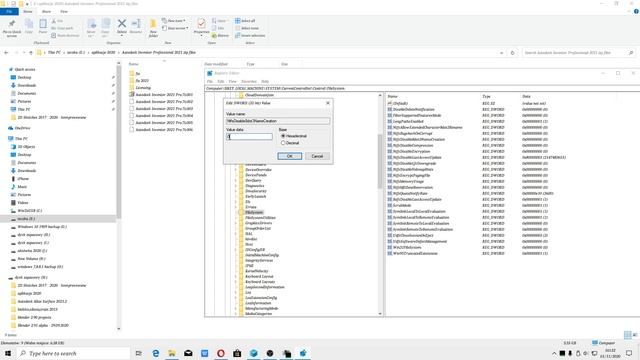Click Cancel in Edit DWORD dialog
This screenshot has height=360, width=640.
click(x=317, y=156)
